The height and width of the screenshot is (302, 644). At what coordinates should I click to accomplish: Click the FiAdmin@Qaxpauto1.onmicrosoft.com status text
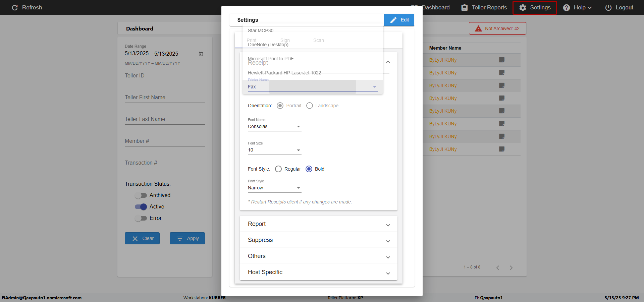tap(42, 298)
